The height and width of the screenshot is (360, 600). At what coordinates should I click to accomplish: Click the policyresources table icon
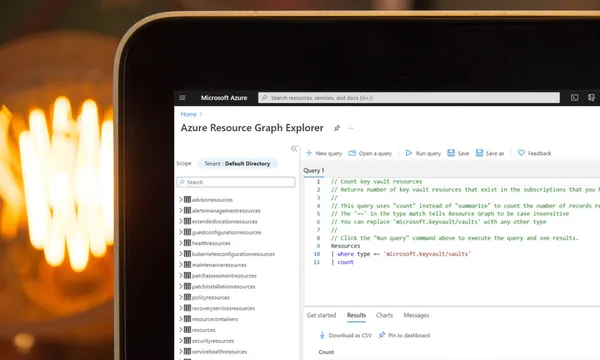[188, 297]
